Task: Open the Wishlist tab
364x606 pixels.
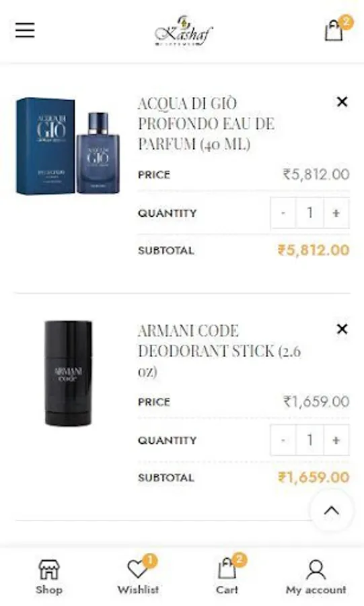Action: pos(138,577)
